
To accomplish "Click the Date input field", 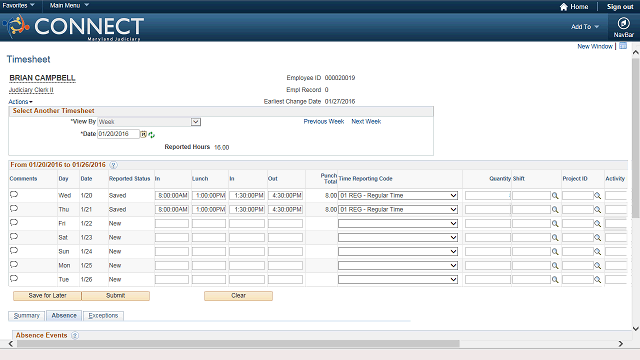I will tap(118, 134).
